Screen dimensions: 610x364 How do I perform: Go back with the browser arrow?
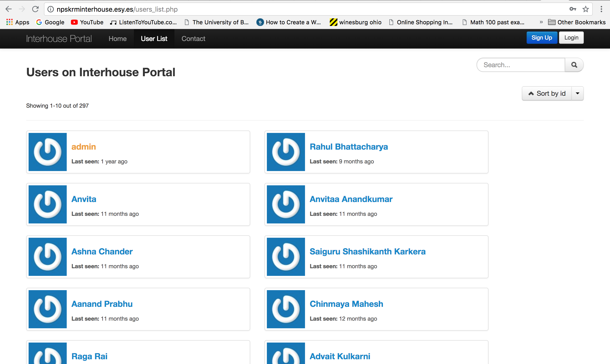[x=9, y=9]
